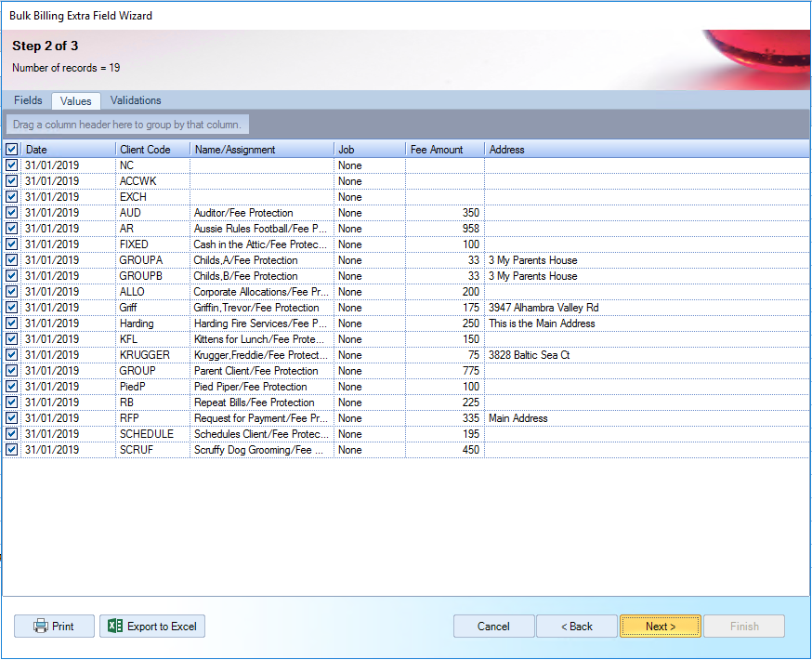Click the fee amount 450 cell
812x660 pixels.
coord(445,450)
